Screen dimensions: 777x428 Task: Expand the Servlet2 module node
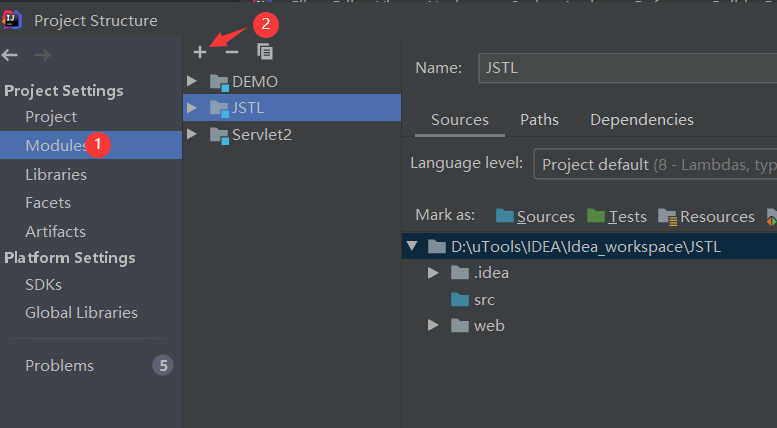(192, 134)
